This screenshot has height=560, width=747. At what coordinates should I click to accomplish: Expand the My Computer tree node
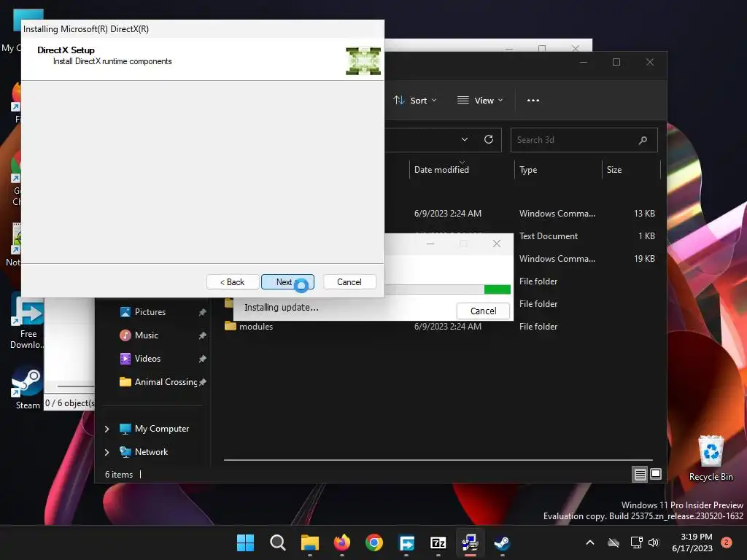pos(107,429)
